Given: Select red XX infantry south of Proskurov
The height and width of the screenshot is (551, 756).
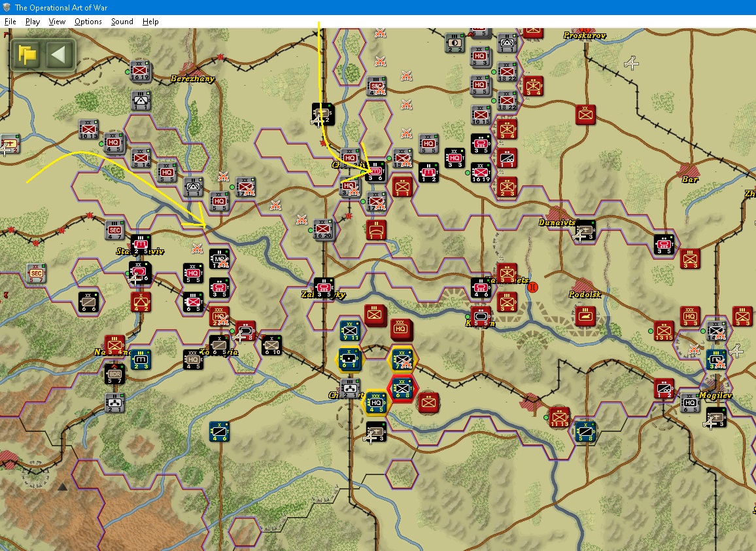Looking at the screenshot, I should pos(585,115).
